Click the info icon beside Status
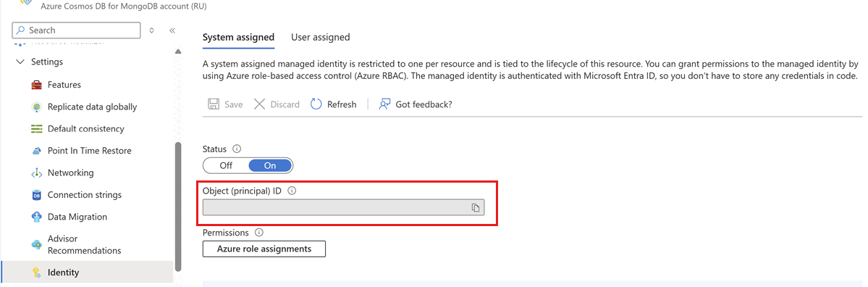868x287 pixels. click(237, 149)
